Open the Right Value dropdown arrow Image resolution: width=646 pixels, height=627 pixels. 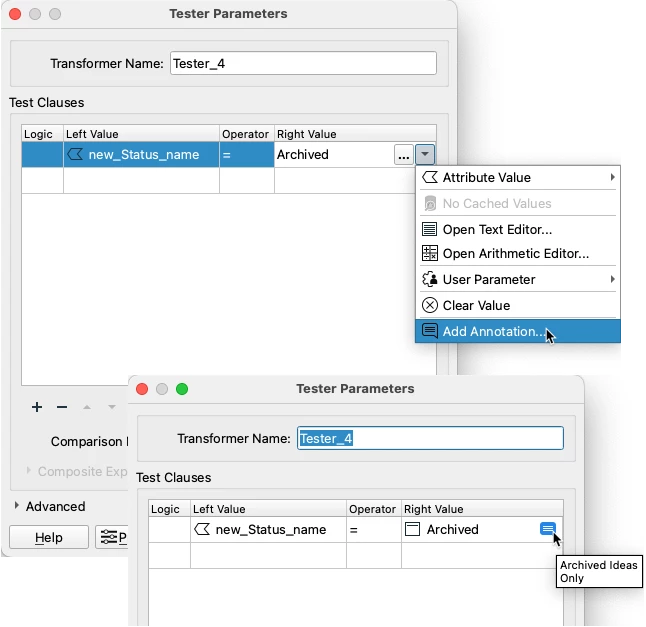tap(426, 155)
